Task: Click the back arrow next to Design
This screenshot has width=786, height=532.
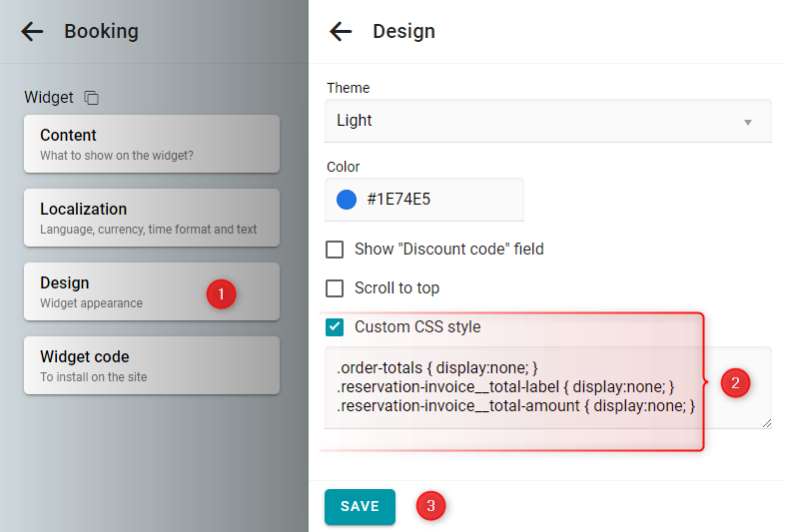Action: coord(341,32)
